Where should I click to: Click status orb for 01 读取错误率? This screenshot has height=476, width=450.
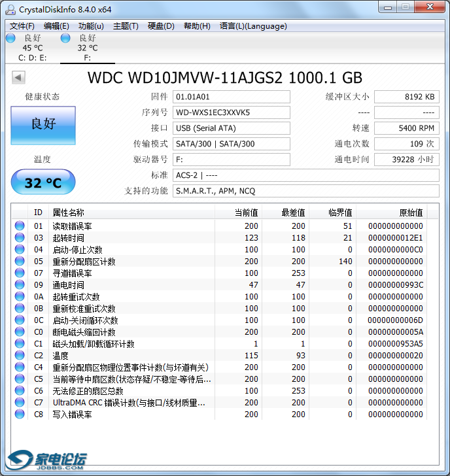coord(20,226)
